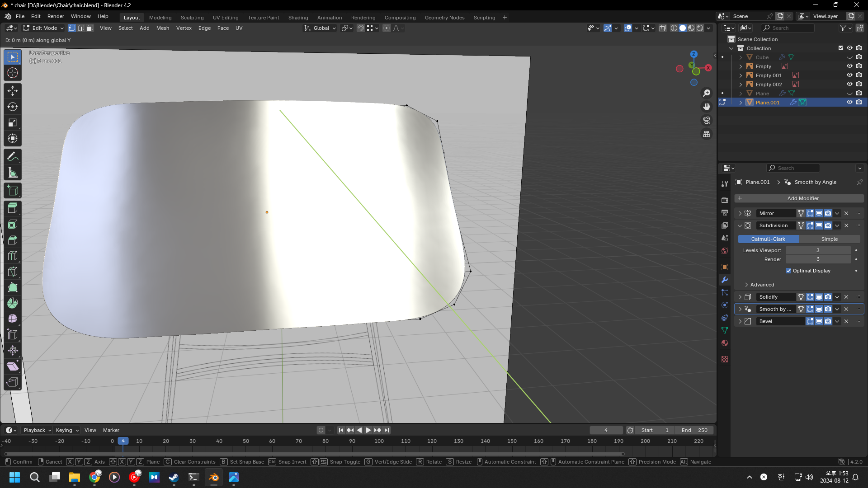Image resolution: width=868 pixels, height=488 pixels.
Task: Select the Select Box tool
Action: point(13,57)
